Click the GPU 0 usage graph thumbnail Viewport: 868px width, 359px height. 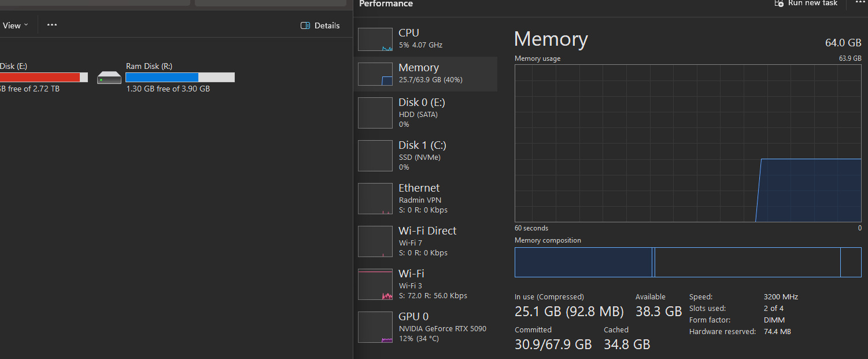point(375,327)
